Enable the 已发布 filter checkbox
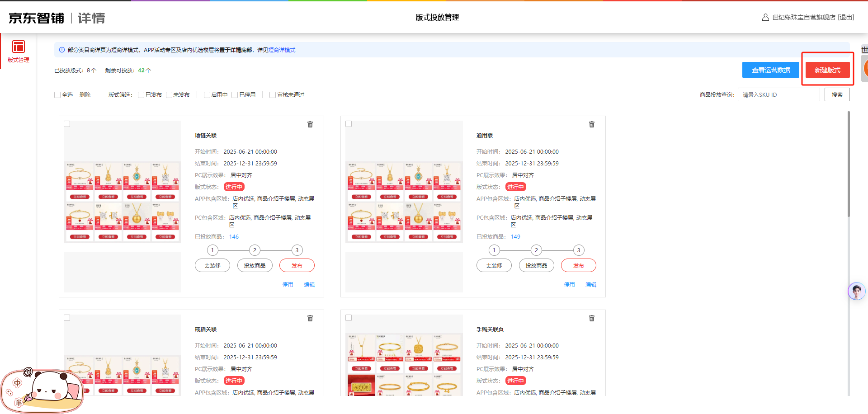868x414 pixels. (141, 95)
